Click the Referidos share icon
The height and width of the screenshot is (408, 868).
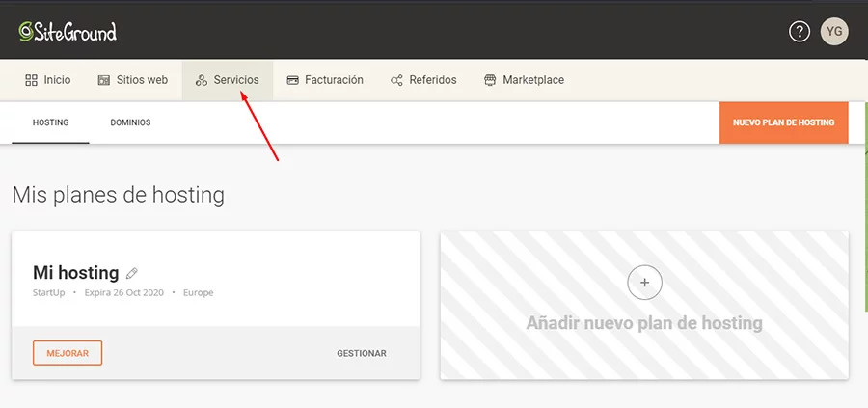pos(396,80)
